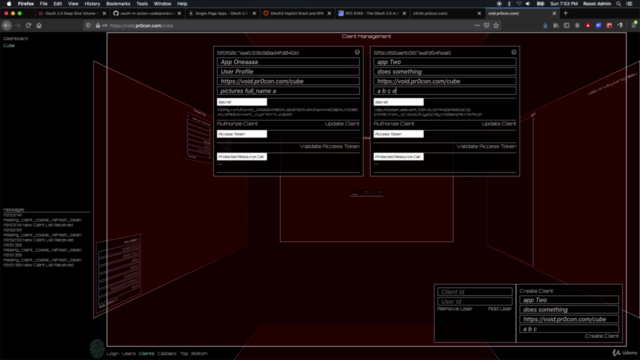Switch to the oauth-in-action-code GitHub tab

click(x=147, y=13)
